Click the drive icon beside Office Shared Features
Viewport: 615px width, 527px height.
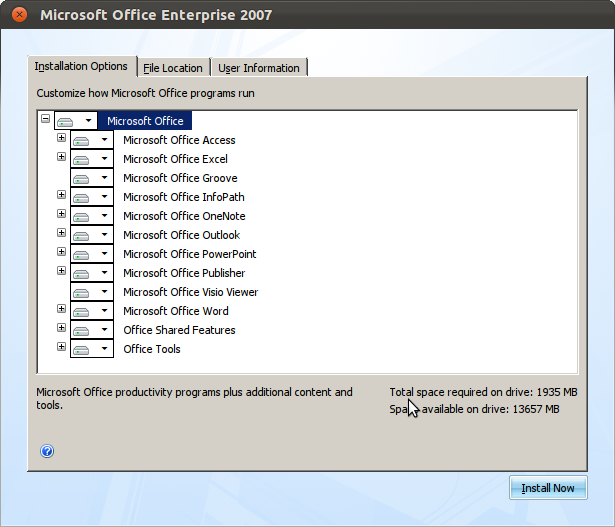tap(81, 331)
